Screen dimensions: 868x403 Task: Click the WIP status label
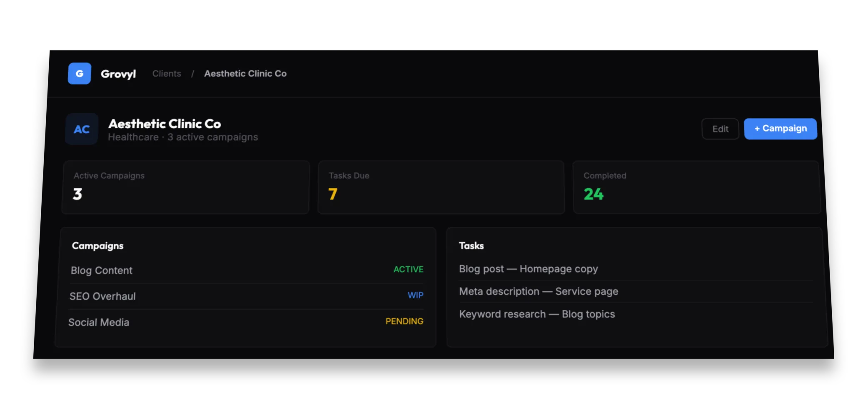tap(416, 295)
